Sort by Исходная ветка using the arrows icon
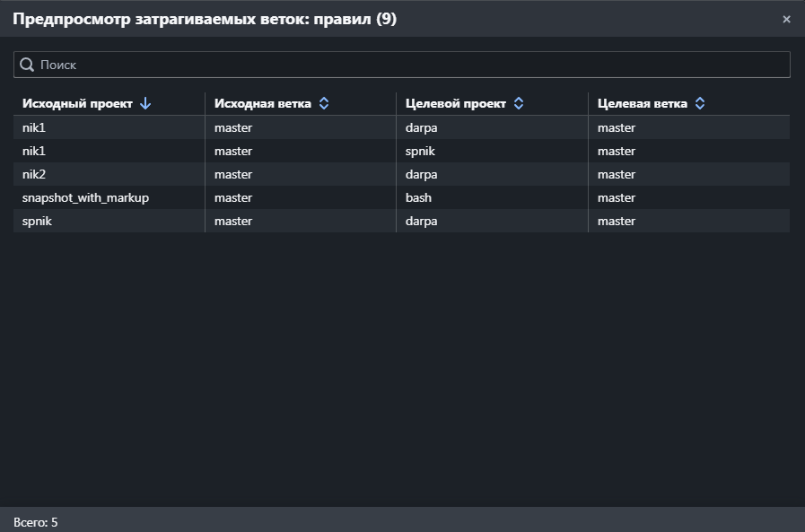 [x=324, y=104]
